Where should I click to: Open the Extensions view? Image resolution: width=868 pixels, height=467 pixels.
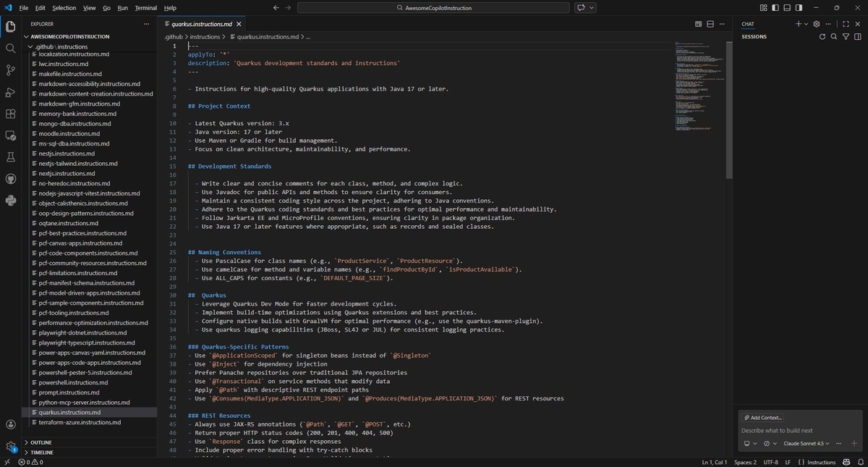pyautogui.click(x=10, y=114)
